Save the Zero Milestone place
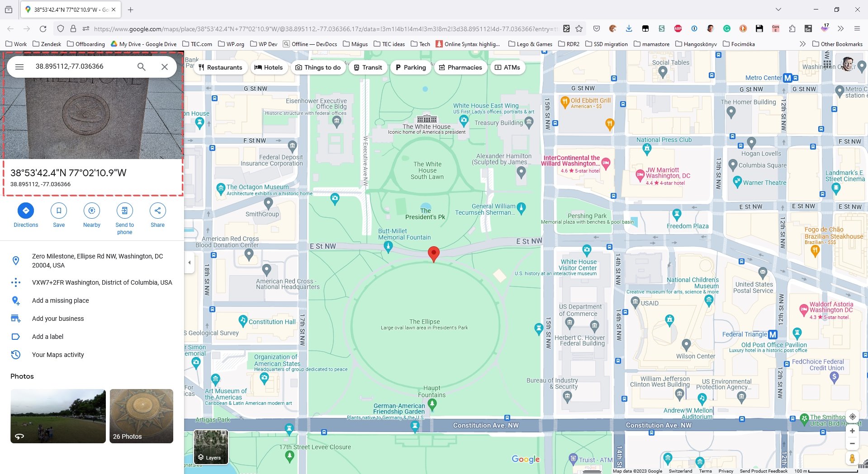 tap(58, 215)
